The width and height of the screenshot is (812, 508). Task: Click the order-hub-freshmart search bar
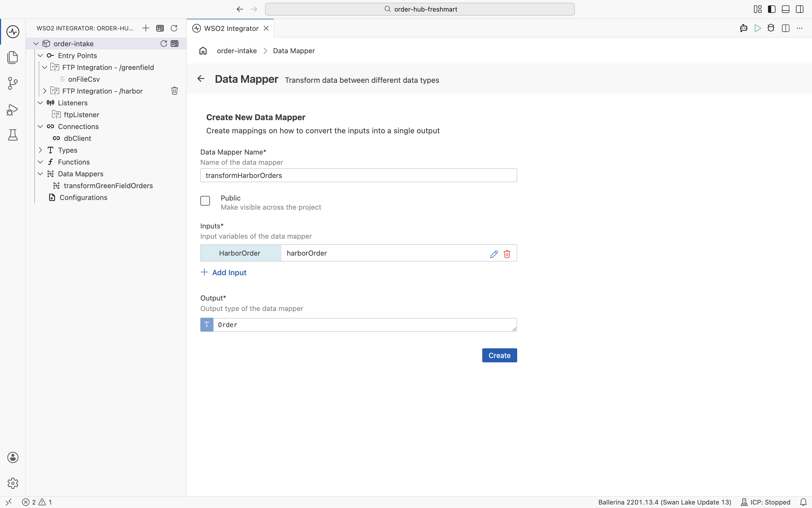420,9
